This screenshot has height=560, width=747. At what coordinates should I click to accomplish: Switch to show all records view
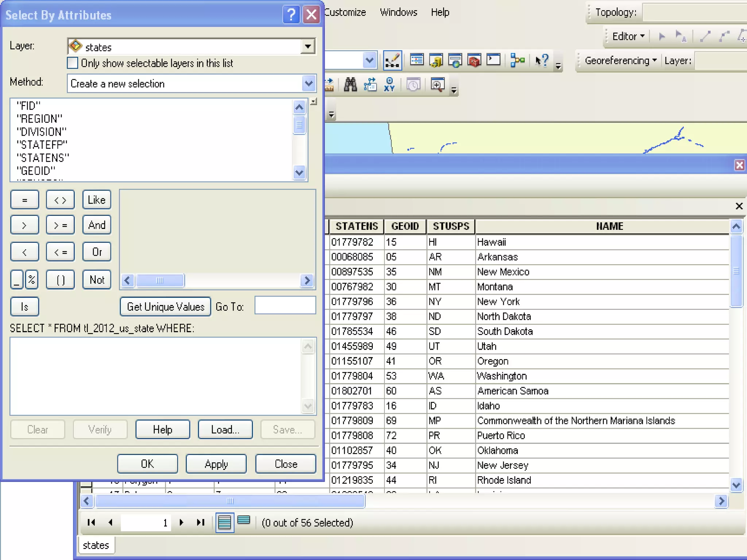click(224, 522)
